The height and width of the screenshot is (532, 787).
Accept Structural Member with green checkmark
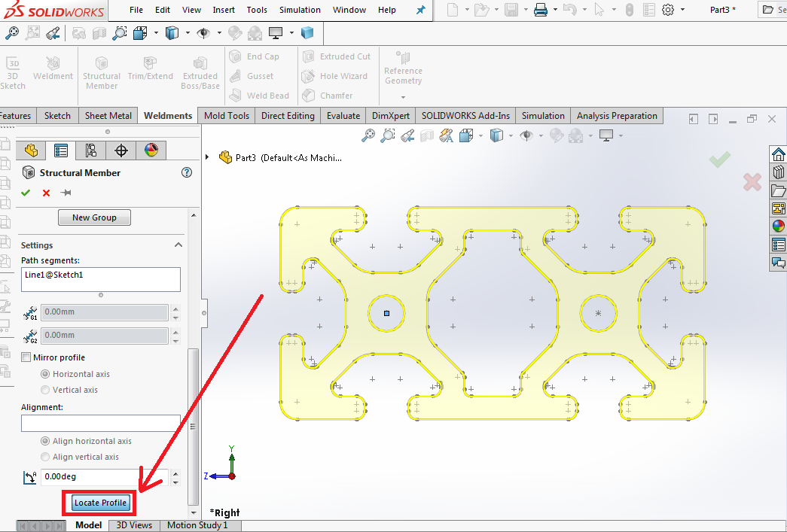click(x=26, y=193)
